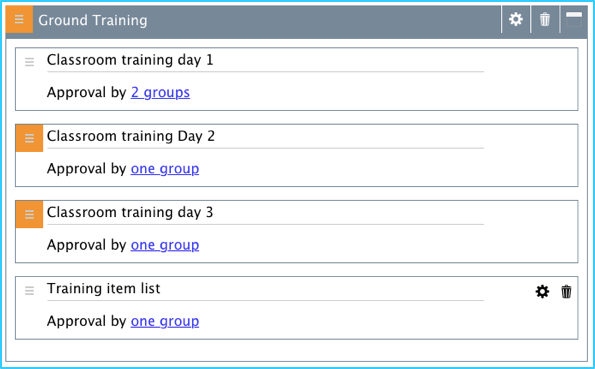Click the orange handle of Classroom training Day 2
595x369 pixels.
coord(29,138)
